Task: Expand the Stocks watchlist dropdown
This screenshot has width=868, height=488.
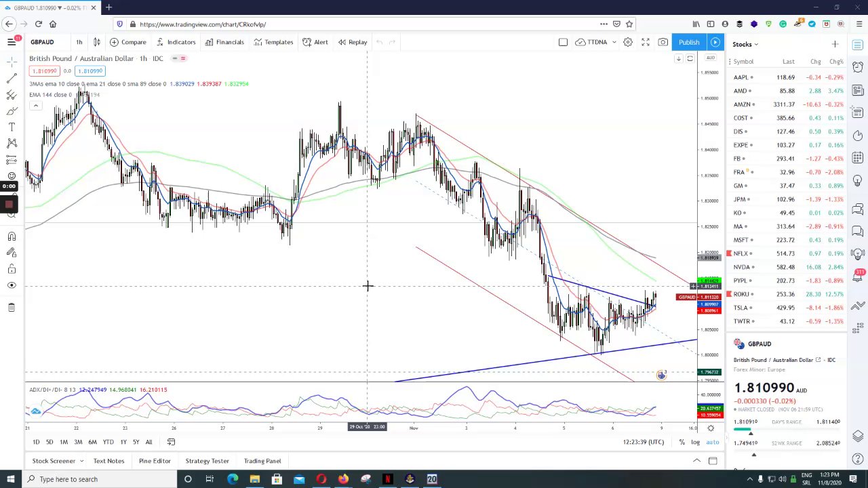Action: pos(756,44)
